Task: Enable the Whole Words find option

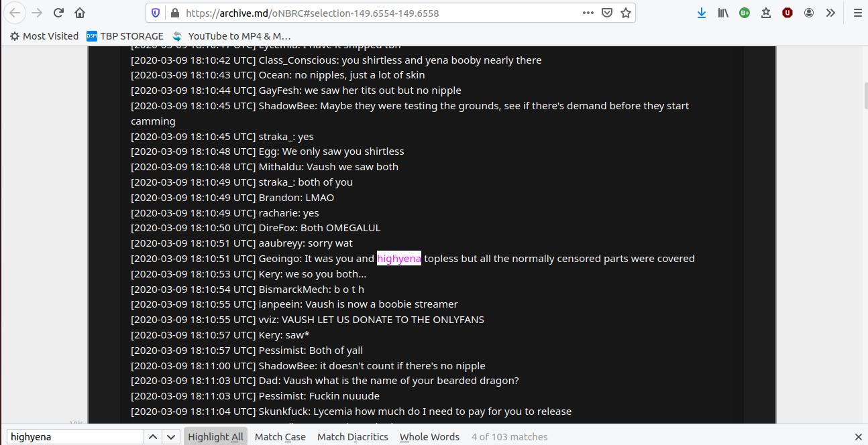Action: 429,437
